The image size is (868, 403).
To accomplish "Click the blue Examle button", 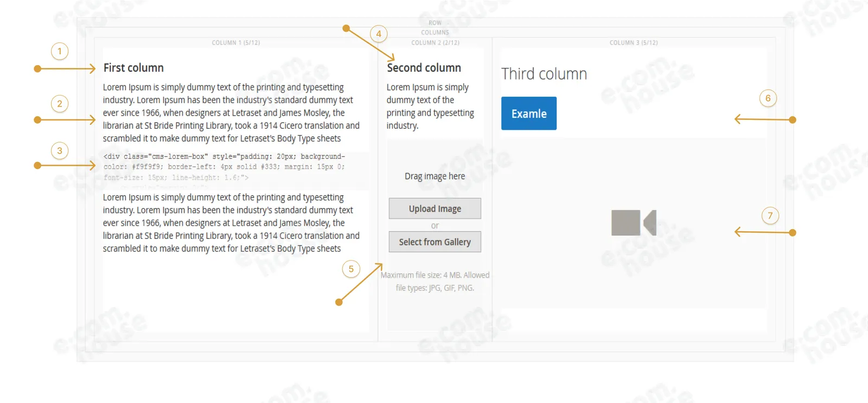I will [x=529, y=114].
